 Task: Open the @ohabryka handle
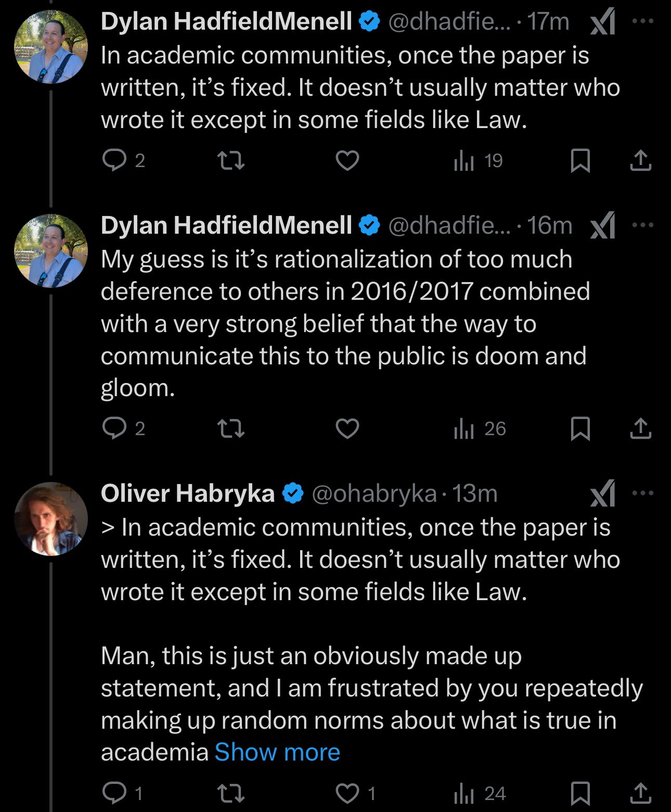tap(374, 493)
